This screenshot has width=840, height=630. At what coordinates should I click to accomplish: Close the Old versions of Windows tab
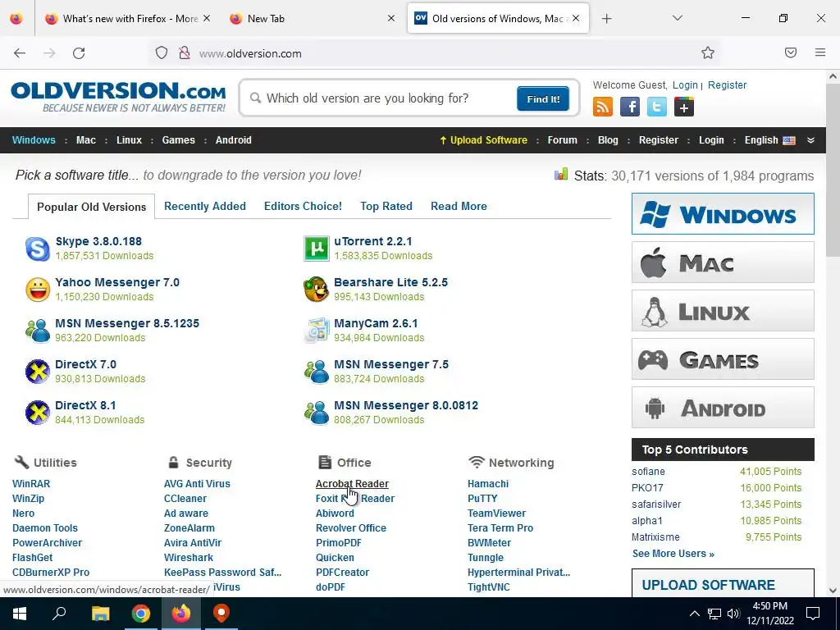576,18
